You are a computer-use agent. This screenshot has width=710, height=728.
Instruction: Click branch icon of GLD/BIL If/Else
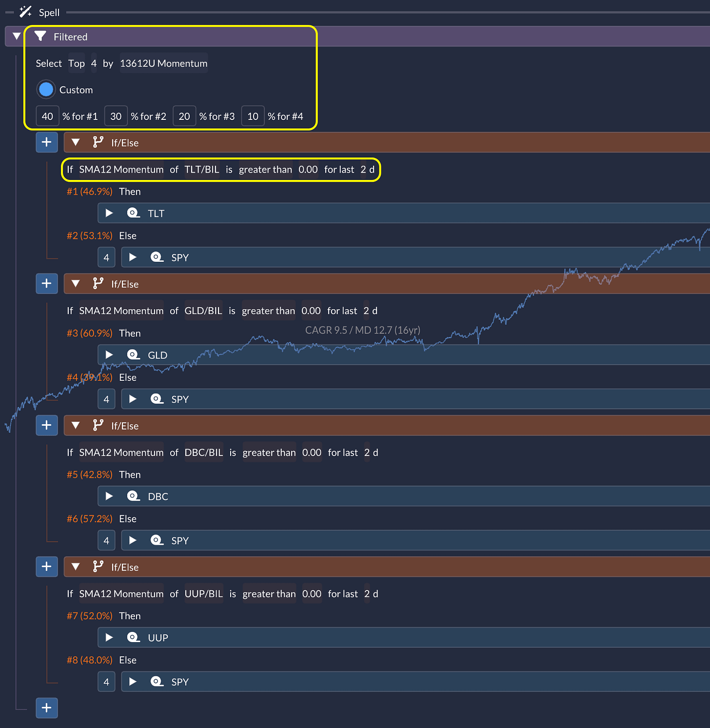98,283
